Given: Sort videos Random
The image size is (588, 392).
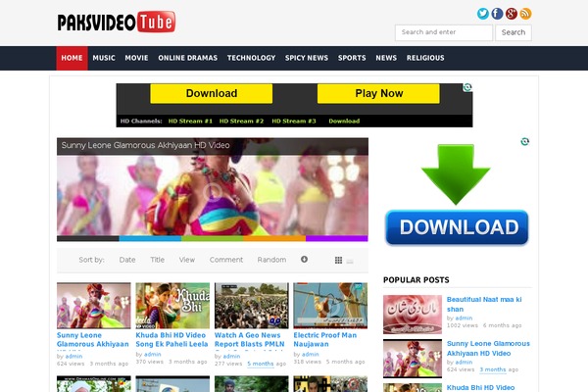Looking at the screenshot, I should tap(271, 260).
